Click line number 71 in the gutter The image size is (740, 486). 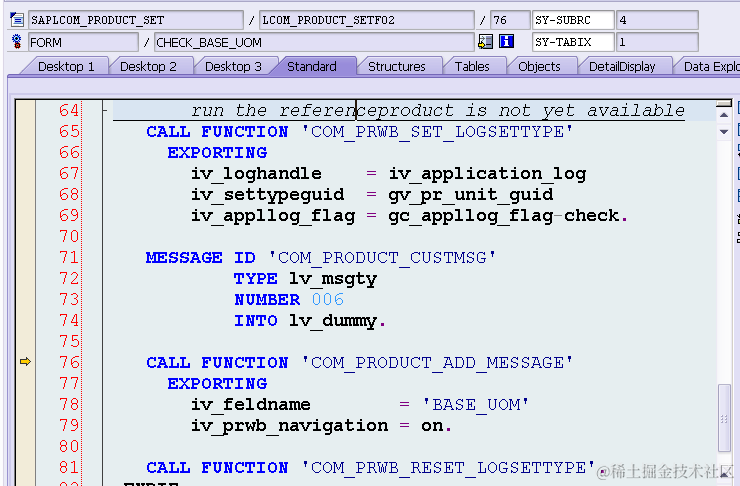pos(69,257)
